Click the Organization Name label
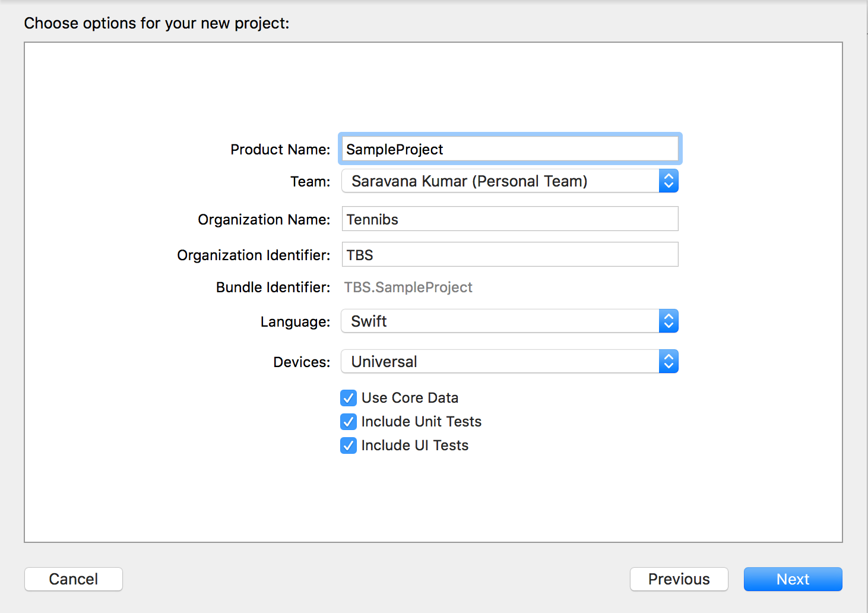 click(x=264, y=220)
